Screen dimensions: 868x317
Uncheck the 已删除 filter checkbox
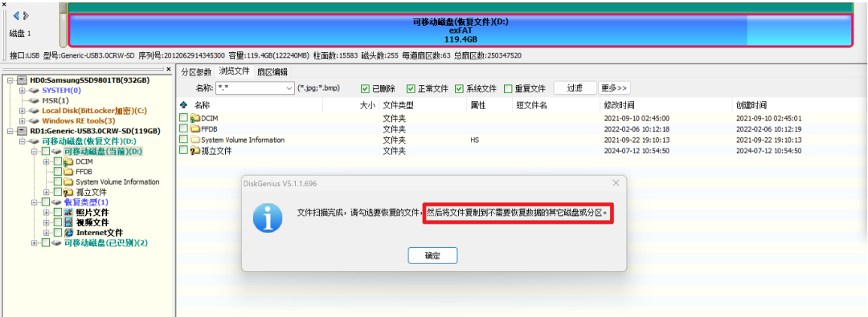point(365,88)
